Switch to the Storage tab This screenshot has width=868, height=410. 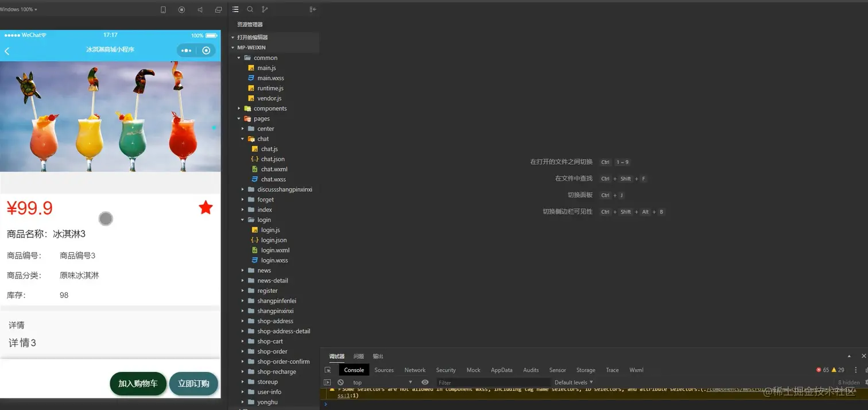coord(586,370)
